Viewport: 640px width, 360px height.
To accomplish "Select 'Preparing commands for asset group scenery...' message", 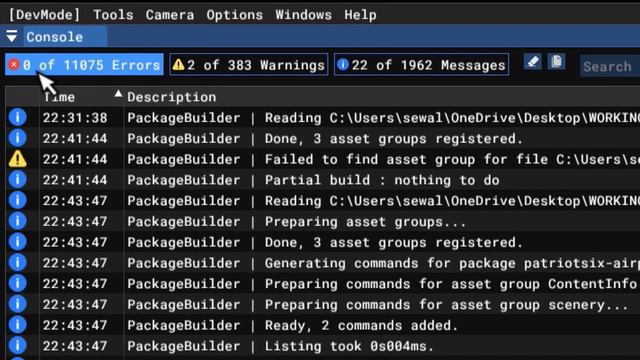I will click(447, 305).
